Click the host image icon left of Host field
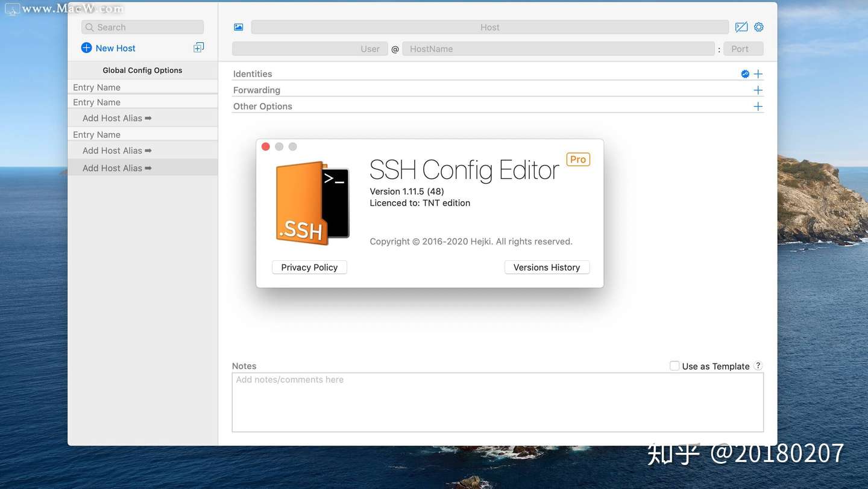868x489 pixels. tap(239, 27)
